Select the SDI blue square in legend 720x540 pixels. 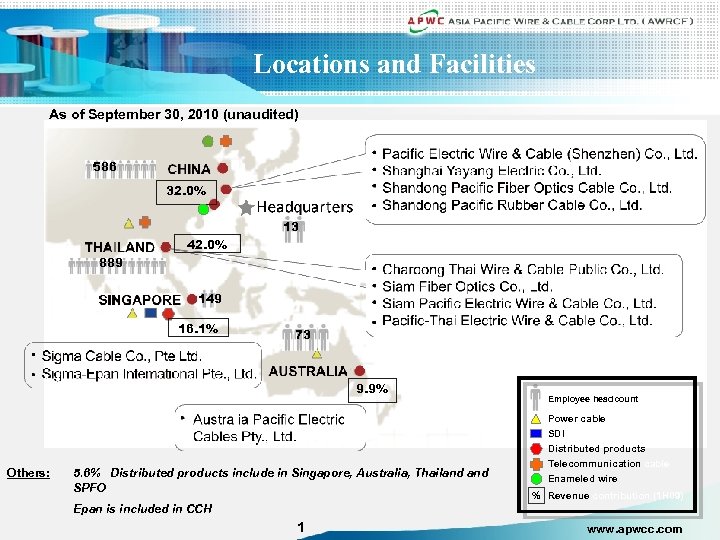(536, 433)
